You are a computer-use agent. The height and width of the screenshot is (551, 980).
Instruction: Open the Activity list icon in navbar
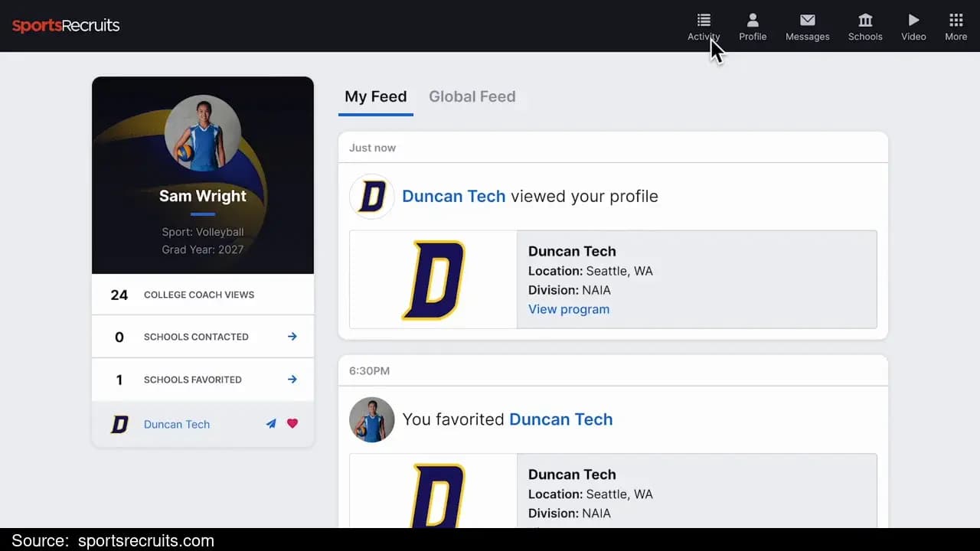tap(704, 20)
